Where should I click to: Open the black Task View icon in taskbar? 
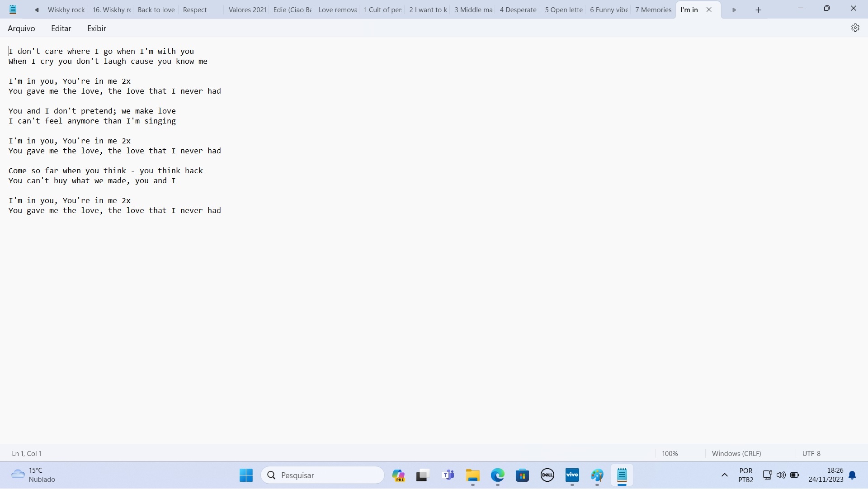(x=422, y=475)
